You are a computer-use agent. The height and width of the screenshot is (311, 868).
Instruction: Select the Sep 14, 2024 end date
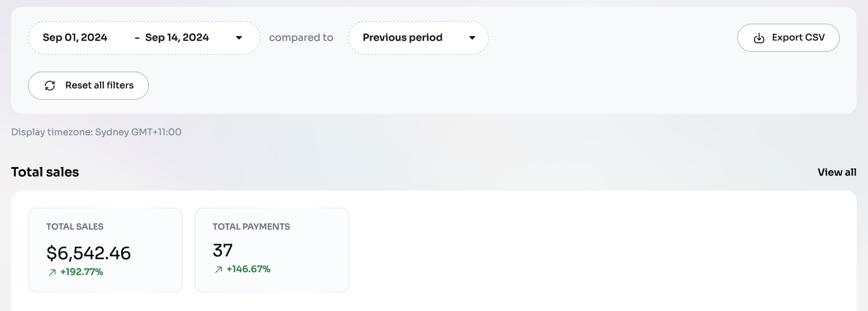pos(177,38)
